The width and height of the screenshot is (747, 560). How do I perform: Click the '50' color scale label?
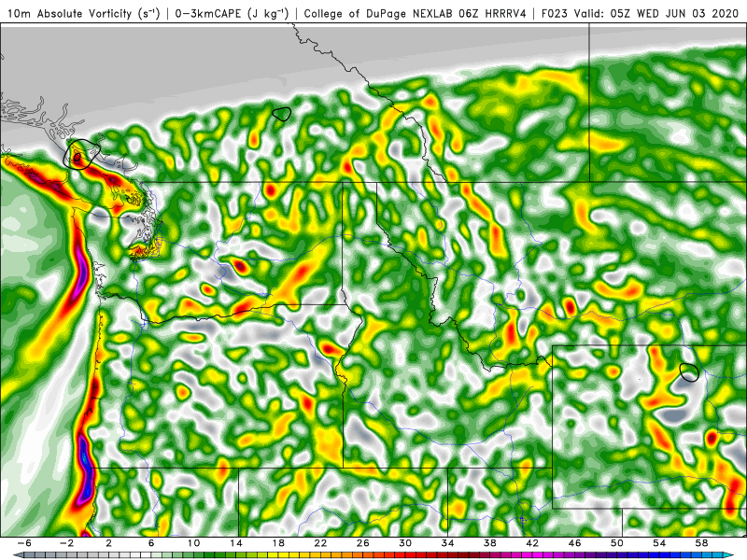(x=616, y=543)
